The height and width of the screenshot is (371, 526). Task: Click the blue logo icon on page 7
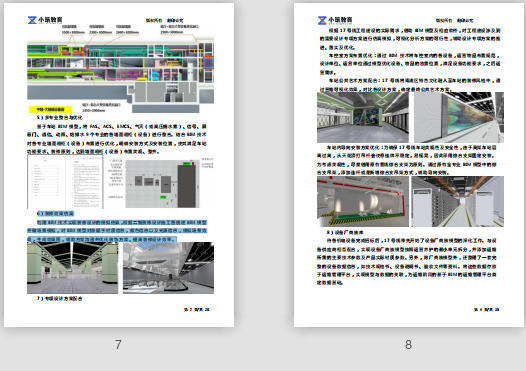32,20
